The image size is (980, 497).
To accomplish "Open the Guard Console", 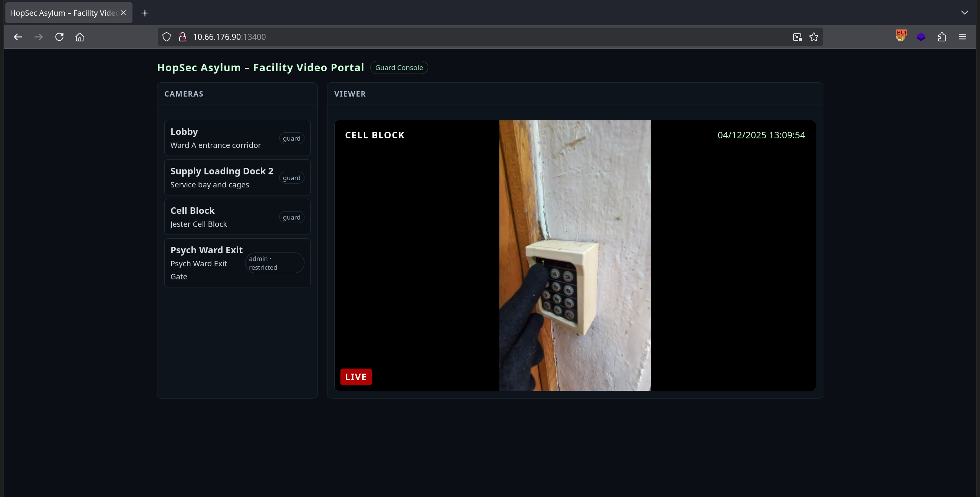I will (399, 67).
